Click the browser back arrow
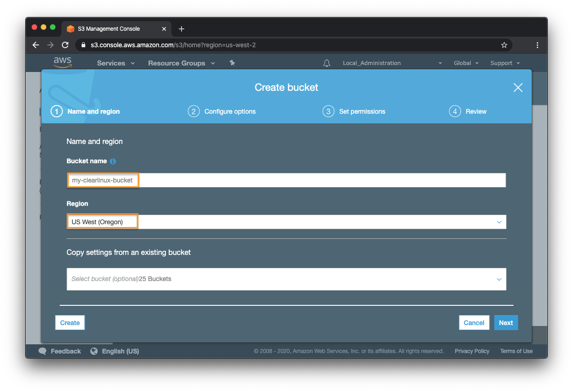Viewport: 573px width, 392px height. [x=36, y=45]
